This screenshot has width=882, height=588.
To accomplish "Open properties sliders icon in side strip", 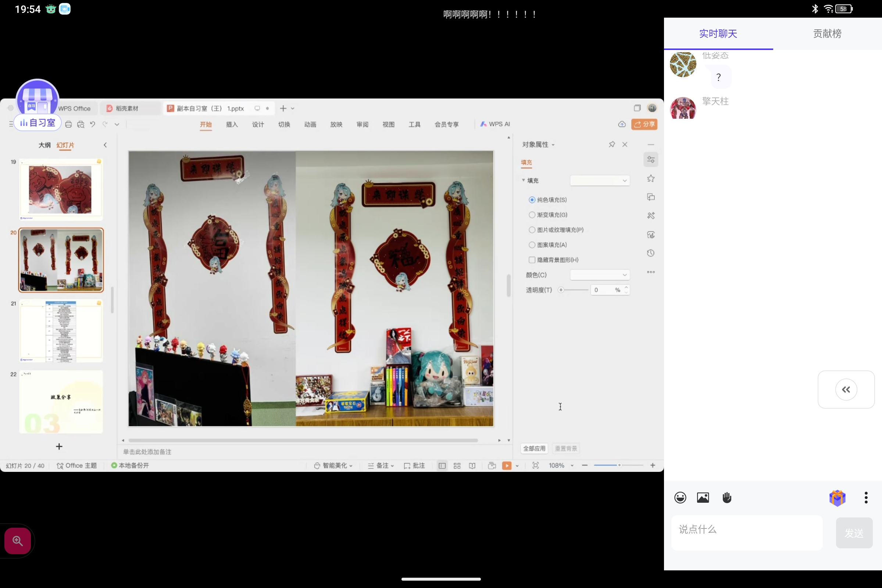I will click(x=650, y=160).
